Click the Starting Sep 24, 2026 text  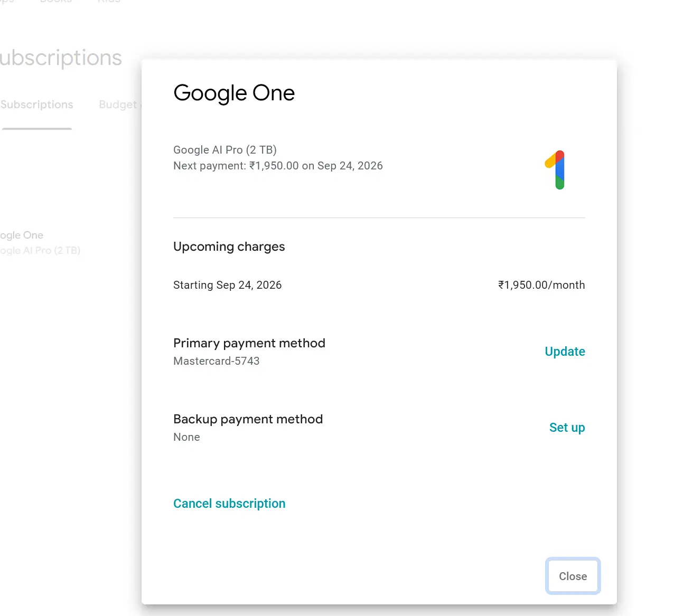pyautogui.click(x=227, y=285)
